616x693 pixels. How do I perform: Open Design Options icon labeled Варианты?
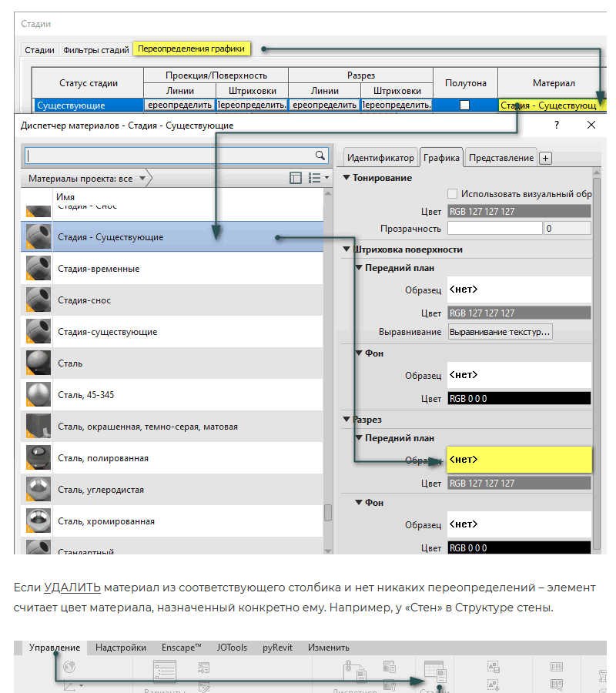164,671
